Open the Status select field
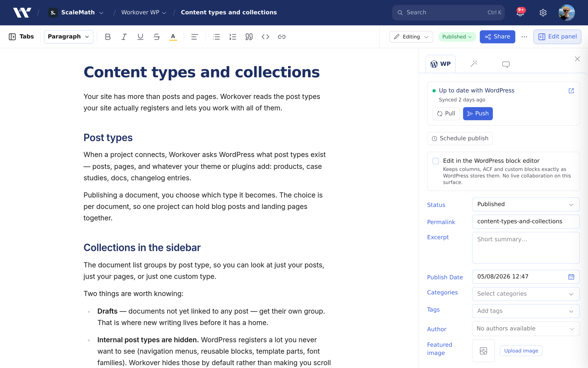The width and height of the screenshot is (588, 368). click(526, 204)
